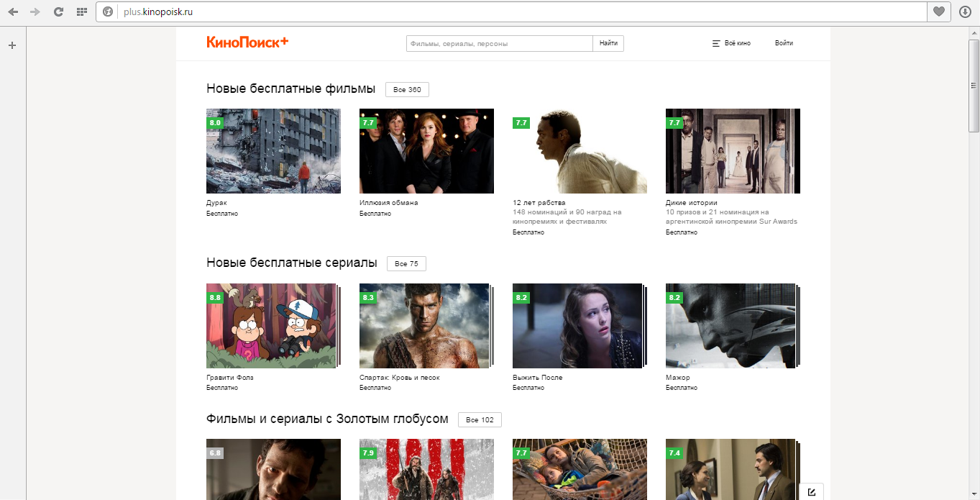Click the 'Гравити Фолз' title link
This screenshot has height=500, width=980.
point(230,378)
